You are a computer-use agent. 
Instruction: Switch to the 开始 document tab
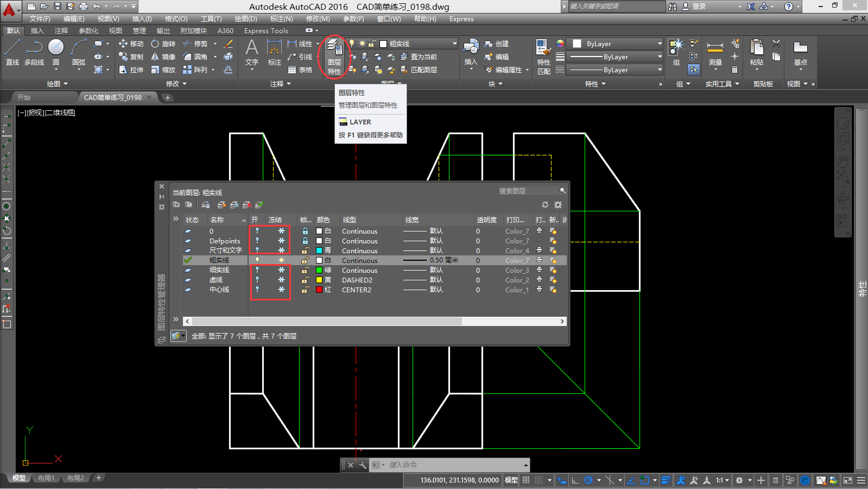24,97
